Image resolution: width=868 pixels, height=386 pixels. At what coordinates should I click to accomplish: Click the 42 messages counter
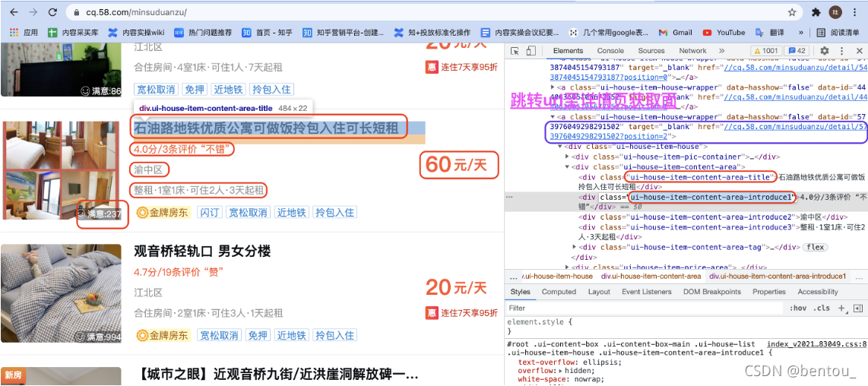tap(796, 51)
